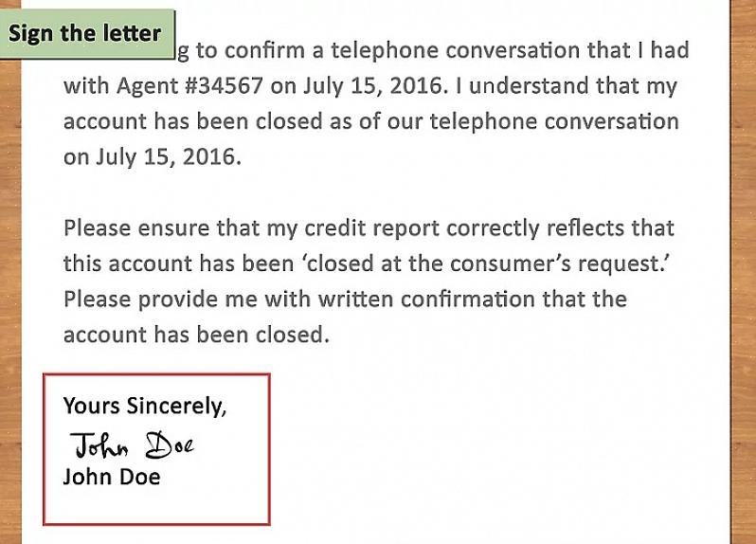This screenshot has width=756, height=544.
Task: Click the 'Sign the letter' label
Action: pyautogui.click(x=87, y=34)
